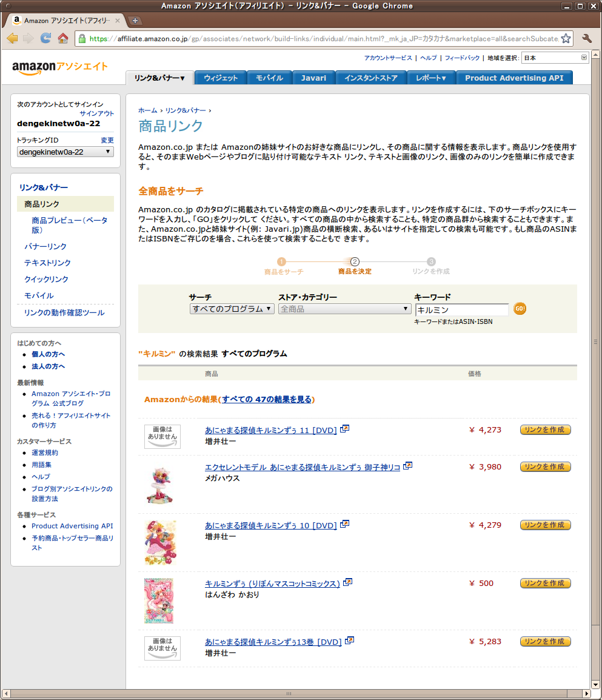The image size is (602, 700).
Task: Reload the page with the refresh icon
Action: (x=45, y=38)
